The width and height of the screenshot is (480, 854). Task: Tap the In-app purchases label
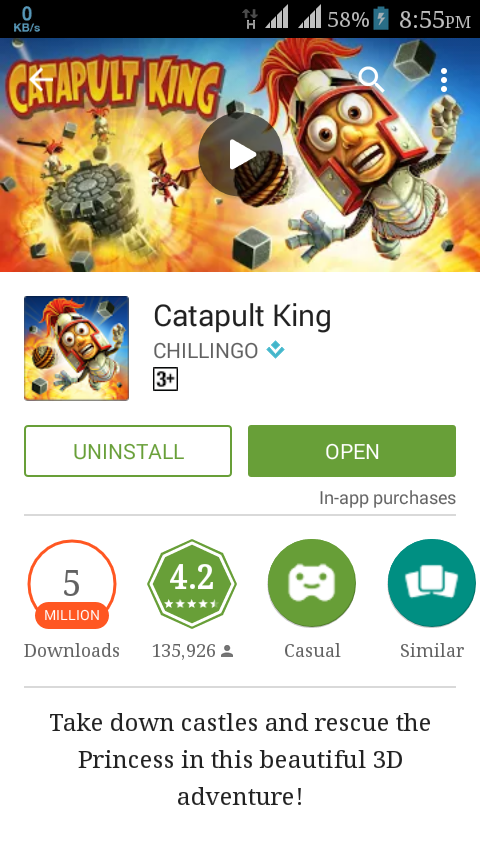coord(387,498)
